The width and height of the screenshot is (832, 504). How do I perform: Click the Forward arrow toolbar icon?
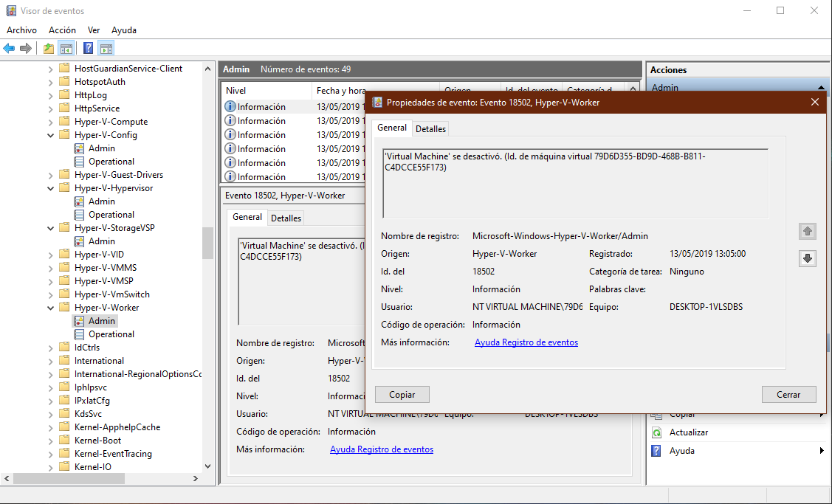(x=25, y=48)
